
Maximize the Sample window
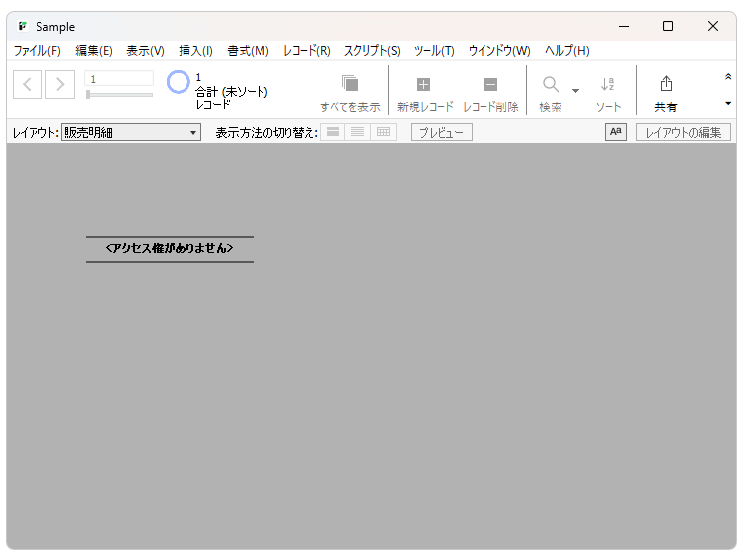(668, 26)
